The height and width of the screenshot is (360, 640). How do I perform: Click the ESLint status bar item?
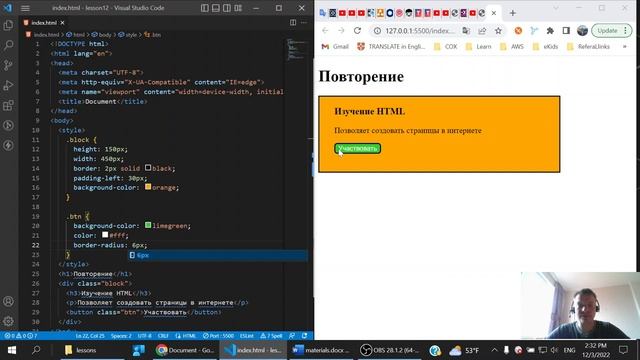247,336
